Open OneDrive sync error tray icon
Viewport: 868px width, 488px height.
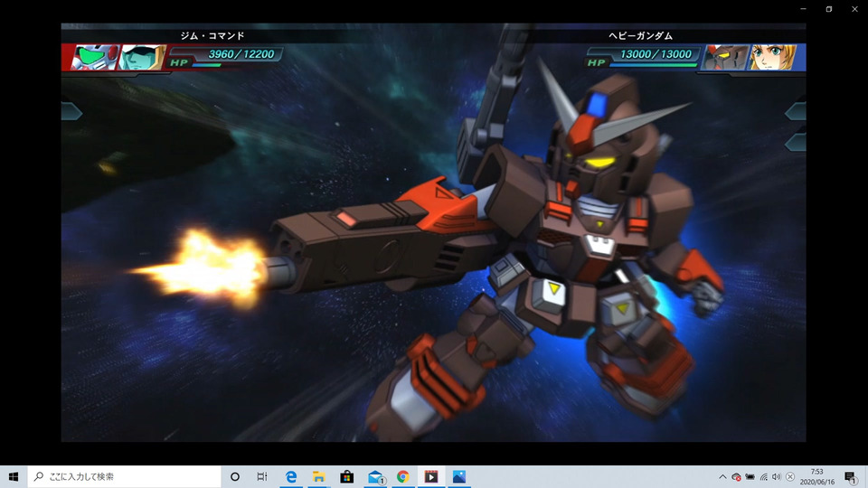(736, 477)
